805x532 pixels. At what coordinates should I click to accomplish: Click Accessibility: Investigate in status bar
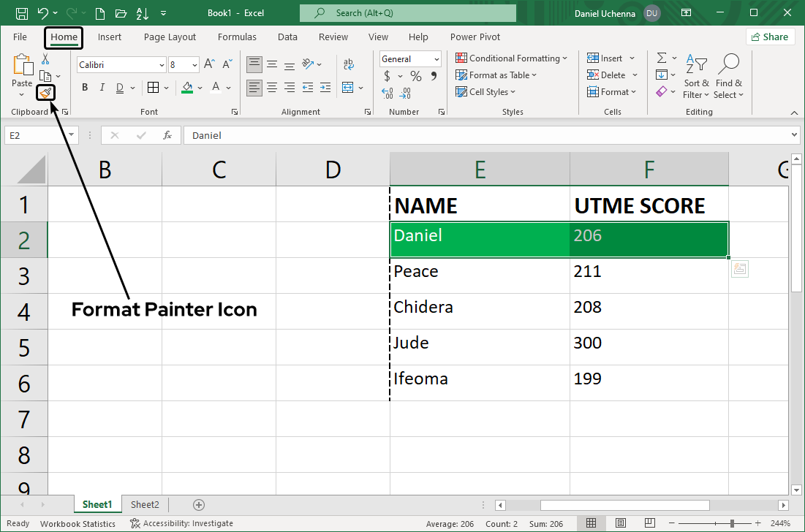click(x=182, y=523)
